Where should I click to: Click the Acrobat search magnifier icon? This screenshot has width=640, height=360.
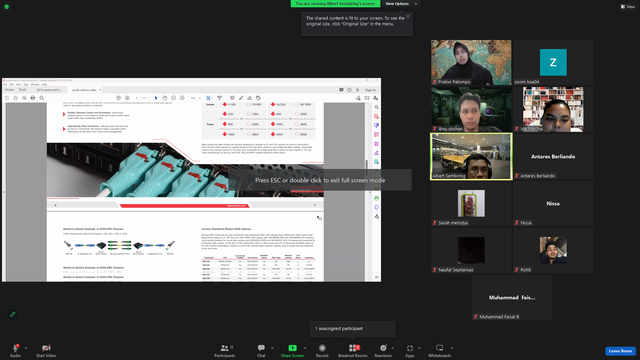tap(42, 98)
